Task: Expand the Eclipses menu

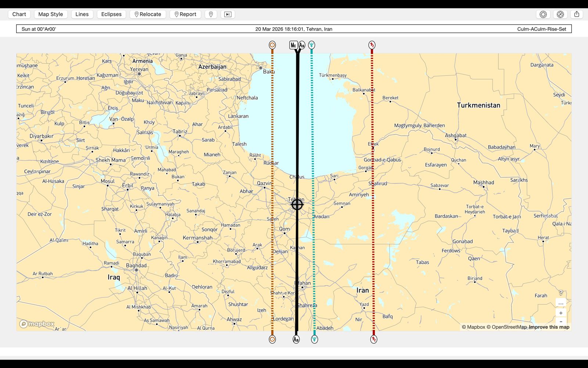Action: 111,14
